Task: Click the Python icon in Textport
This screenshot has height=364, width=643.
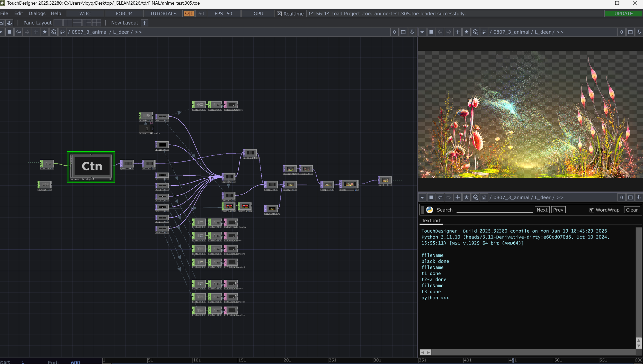Action: click(430, 210)
